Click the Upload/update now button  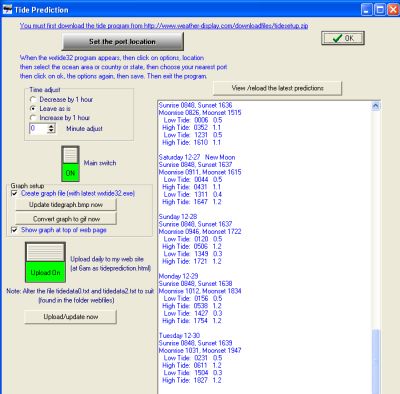coord(71,317)
